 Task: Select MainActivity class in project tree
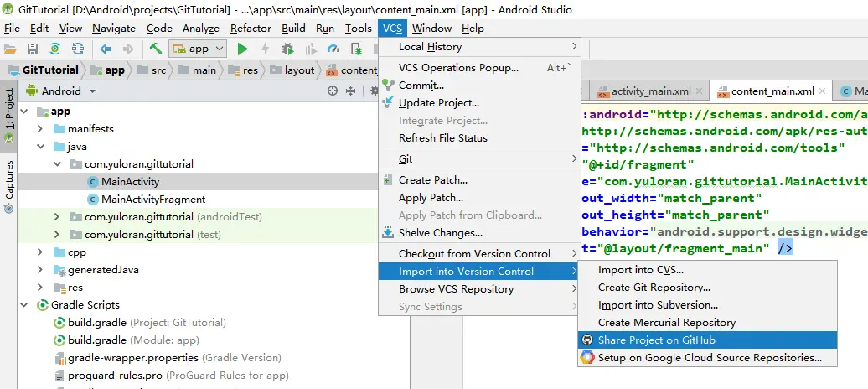point(130,182)
